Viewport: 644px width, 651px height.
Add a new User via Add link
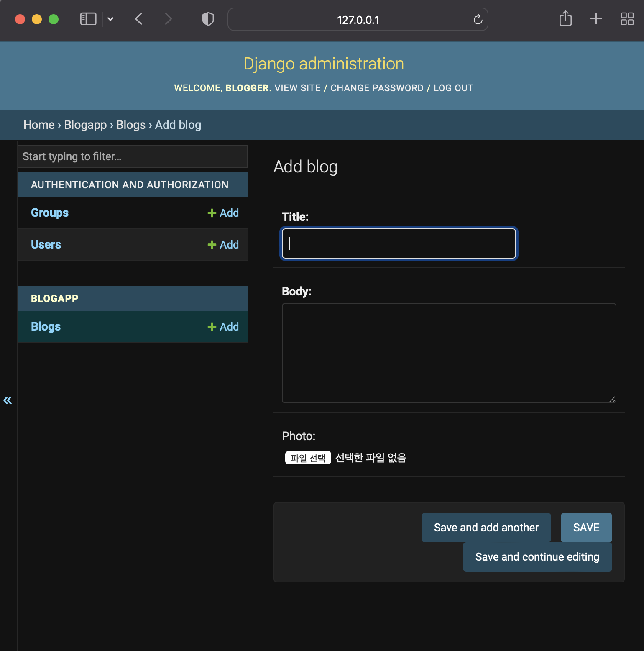(x=223, y=244)
